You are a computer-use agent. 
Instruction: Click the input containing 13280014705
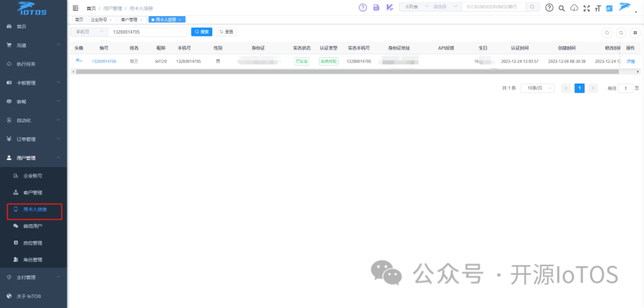tap(147, 32)
